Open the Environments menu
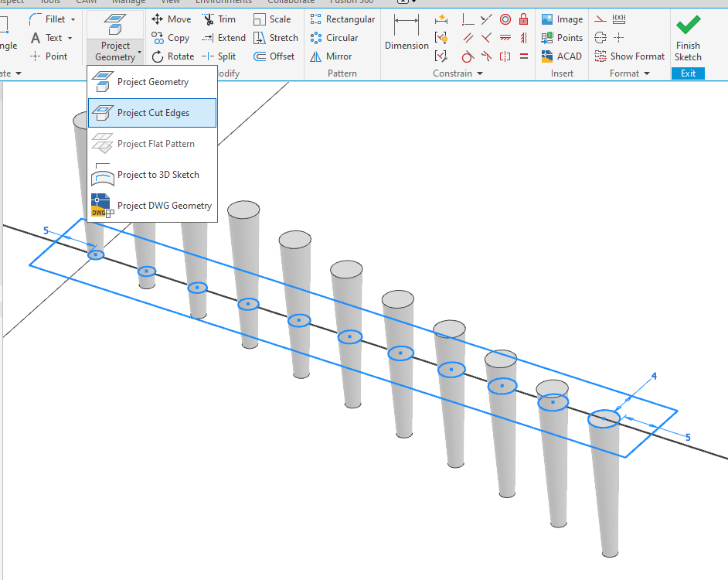Screen dimensions: 728x580 point(223,2)
